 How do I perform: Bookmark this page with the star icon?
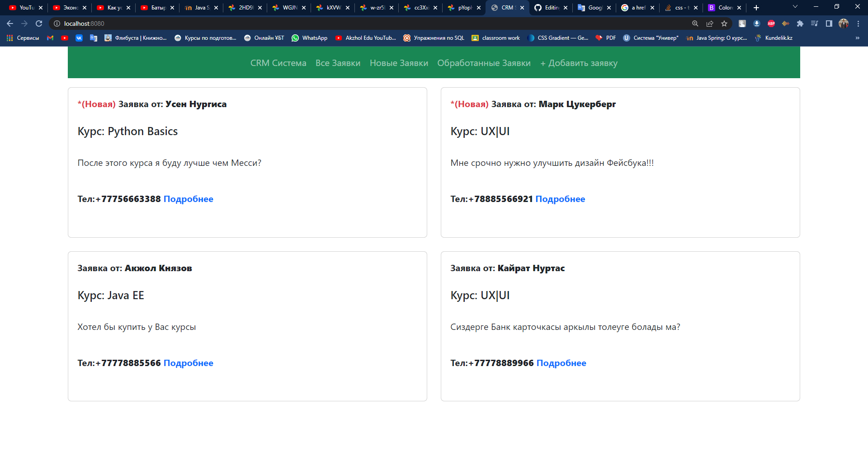pos(724,23)
